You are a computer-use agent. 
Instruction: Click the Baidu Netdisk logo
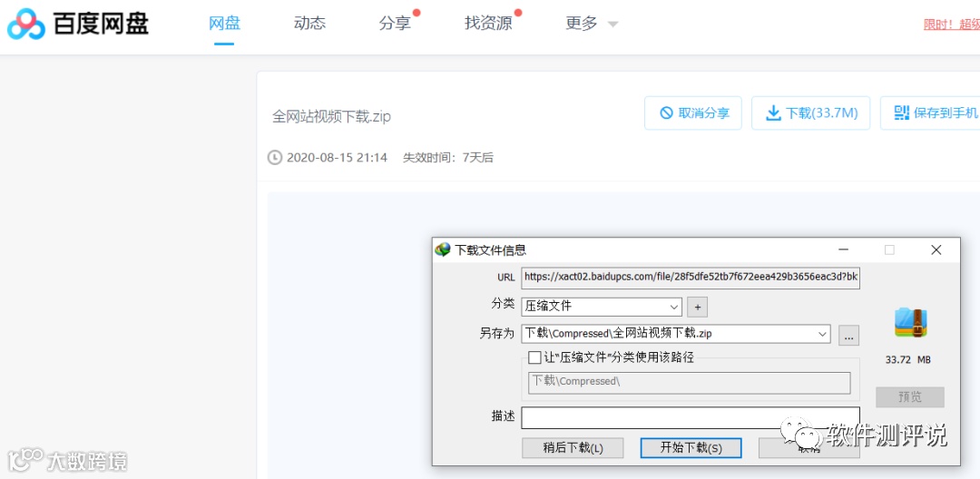pos(78,24)
